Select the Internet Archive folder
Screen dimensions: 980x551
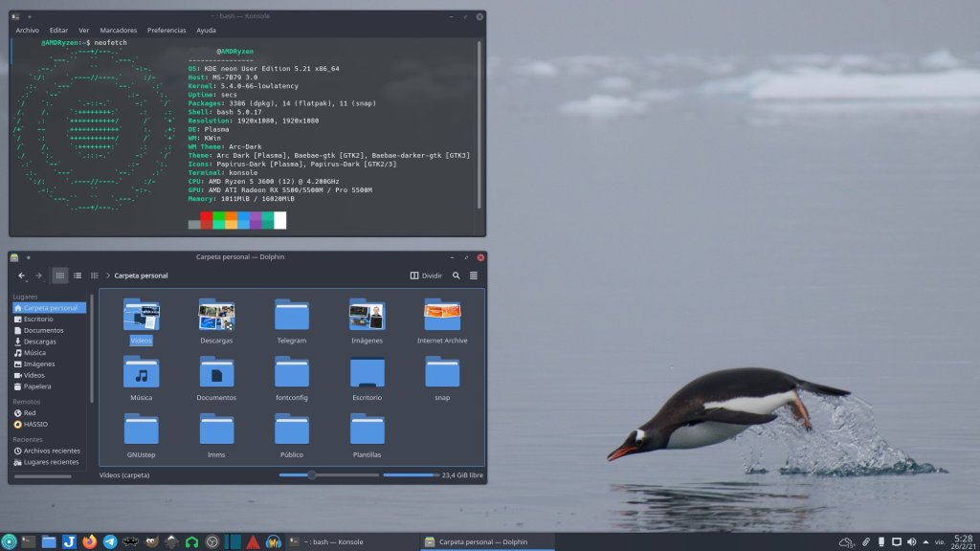pos(442,322)
